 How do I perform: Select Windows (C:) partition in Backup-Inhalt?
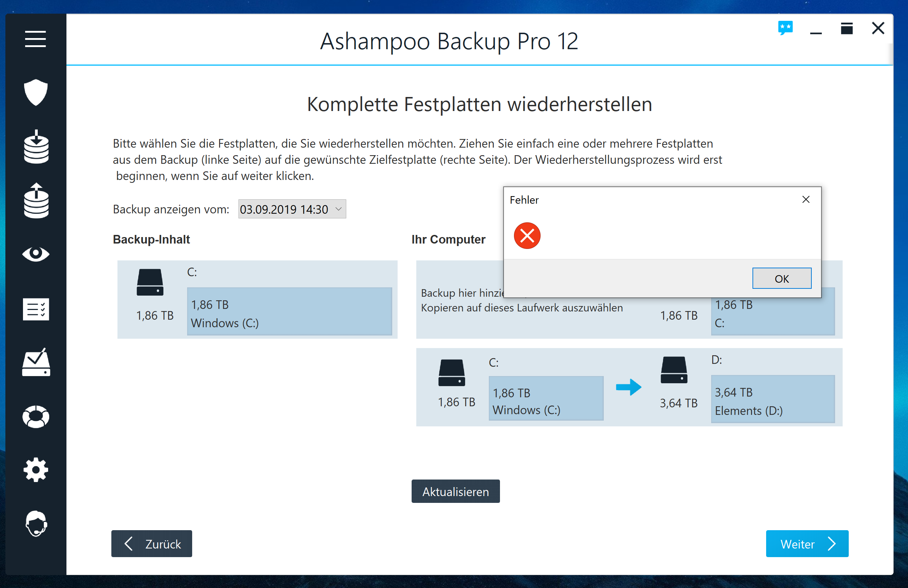(x=289, y=312)
